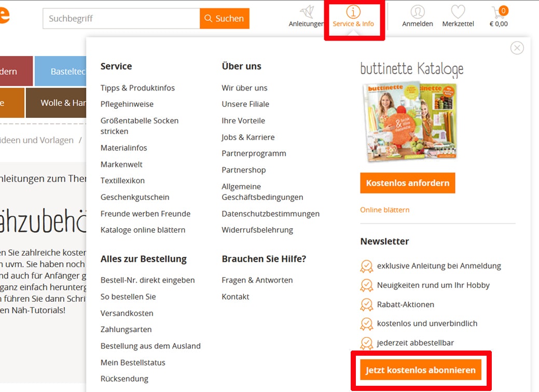Click Jetzt kostenlos abonnieren

click(x=421, y=370)
